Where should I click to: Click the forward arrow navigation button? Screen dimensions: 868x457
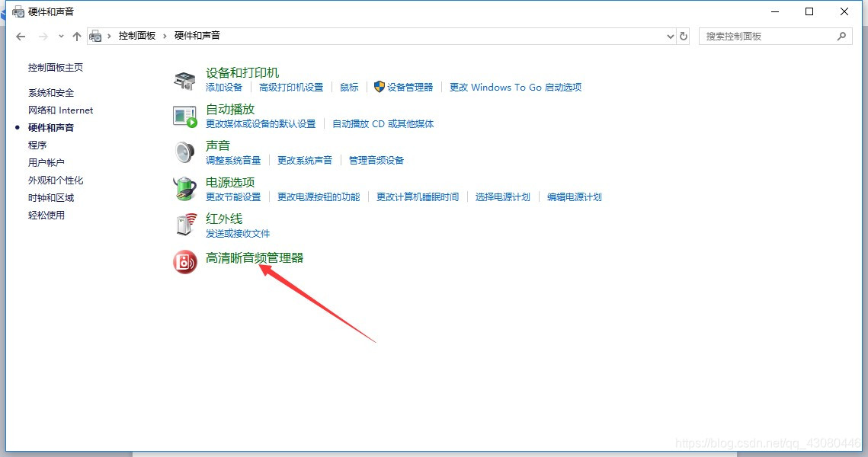coord(43,37)
